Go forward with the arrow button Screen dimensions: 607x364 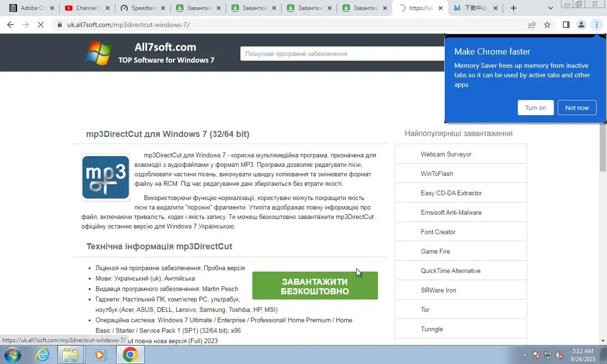[x=26, y=25]
